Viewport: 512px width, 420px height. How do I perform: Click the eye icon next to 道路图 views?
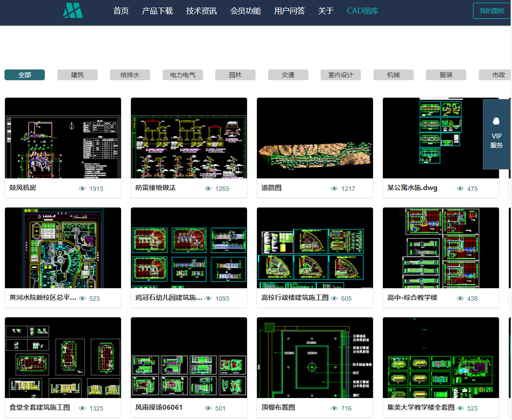point(334,189)
